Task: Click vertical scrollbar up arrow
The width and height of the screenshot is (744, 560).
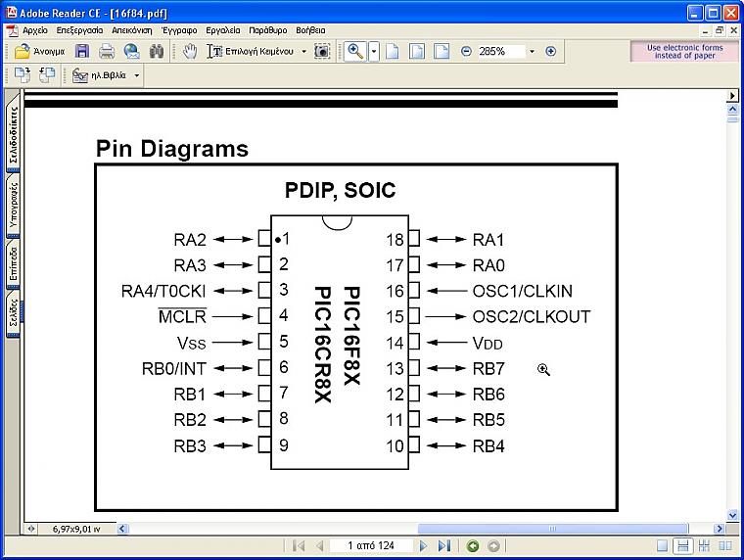Action: (732, 109)
